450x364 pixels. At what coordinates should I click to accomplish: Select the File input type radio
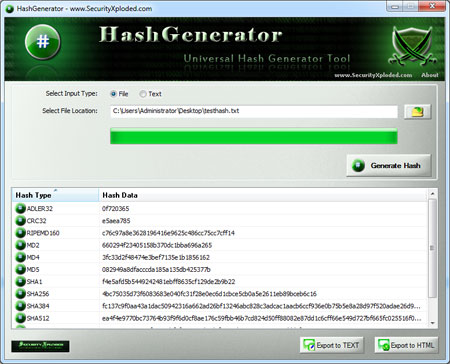click(x=113, y=94)
